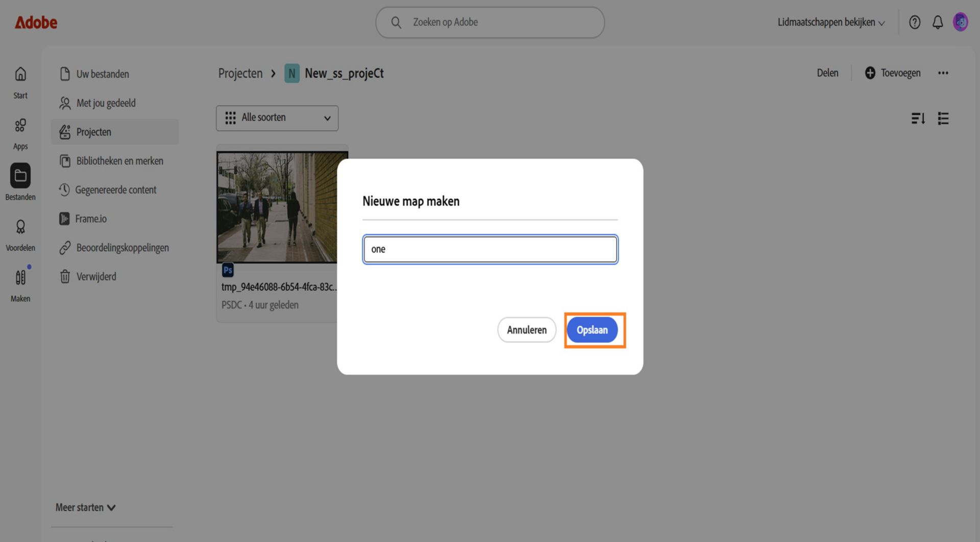The width and height of the screenshot is (980, 542).
Task: Open notifications bell icon
Action: click(938, 22)
